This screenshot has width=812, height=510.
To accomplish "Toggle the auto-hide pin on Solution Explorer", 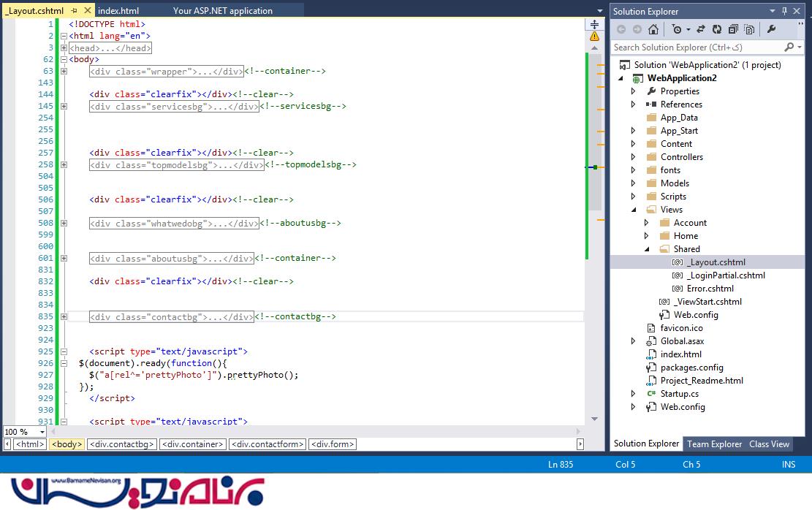I will click(x=785, y=11).
